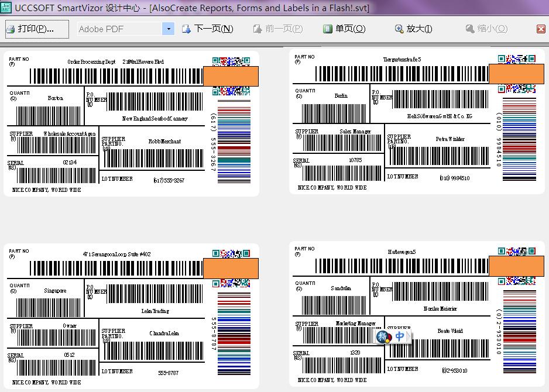Click the Zoom In magnifier icon
This screenshot has height=392, width=549.
pyautogui.click(x=399, y=29)
